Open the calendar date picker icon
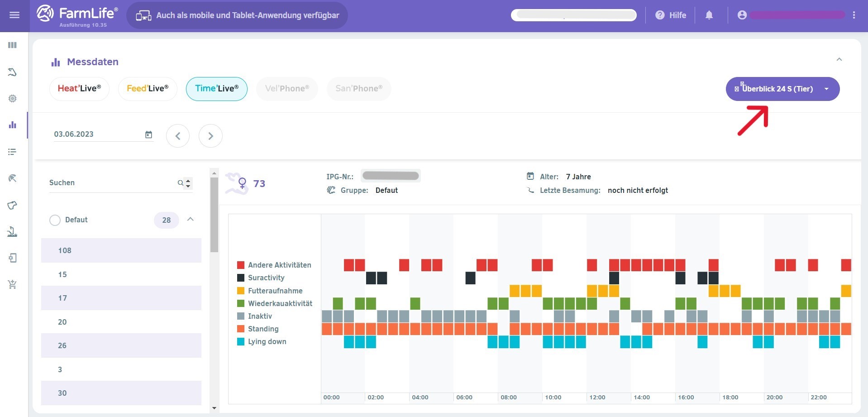The width and height of the screenshot is (868, 417). tap(148, 134)
